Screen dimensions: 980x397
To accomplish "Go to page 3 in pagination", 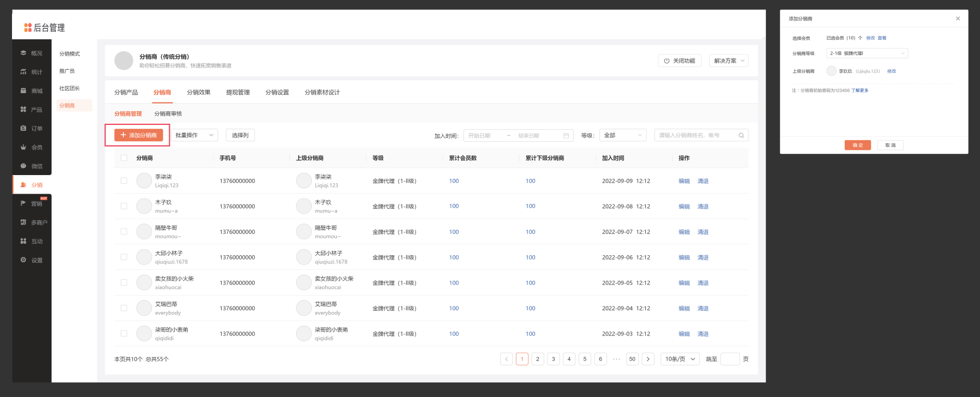I will [x=554, y=359].
